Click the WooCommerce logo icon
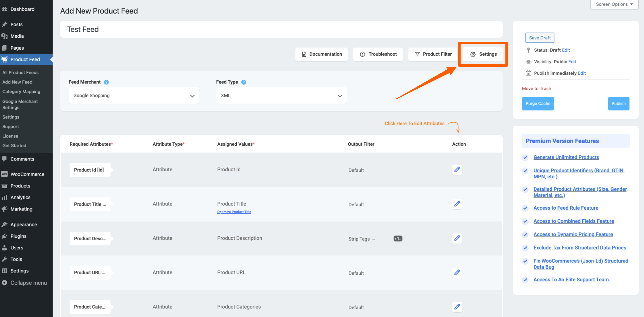644x317 pixels. click(4, 174)
